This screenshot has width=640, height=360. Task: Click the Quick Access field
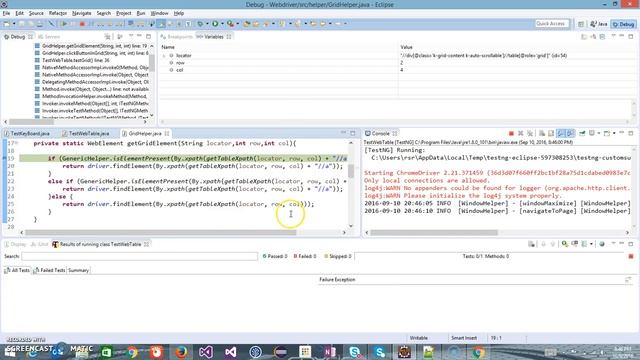click(552, 24)
